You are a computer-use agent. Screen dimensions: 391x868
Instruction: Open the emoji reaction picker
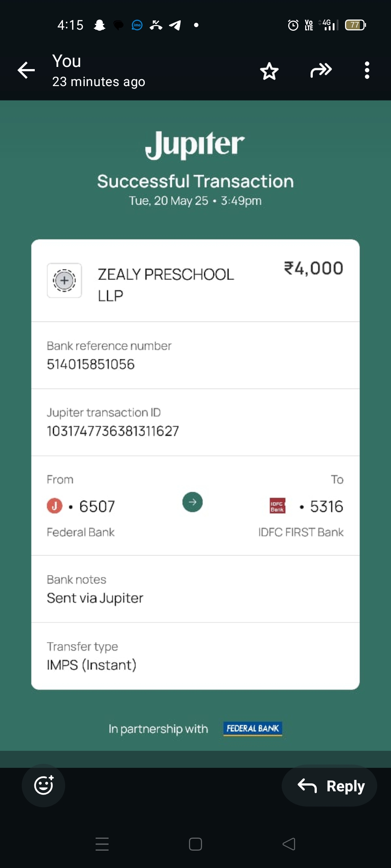point(43,786)
